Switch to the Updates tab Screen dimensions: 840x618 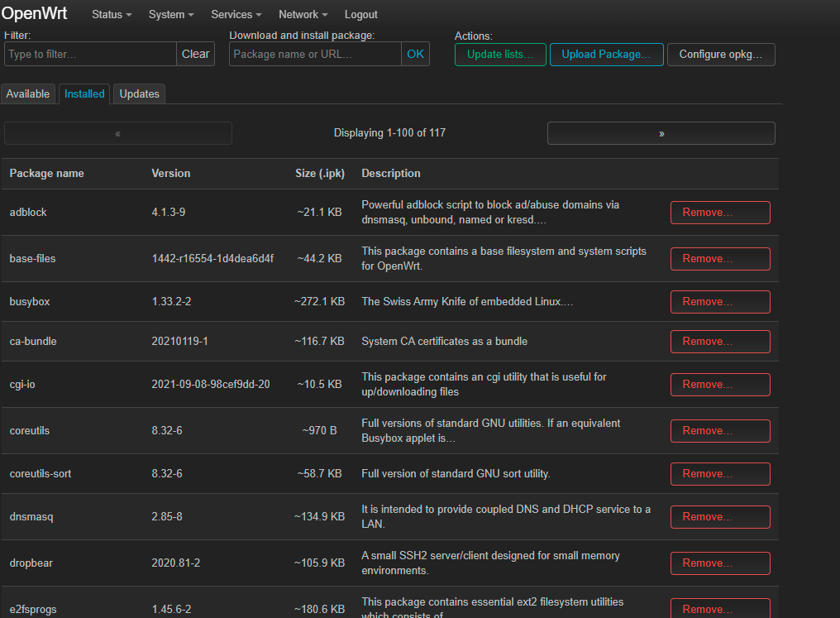tap(139, 93)
